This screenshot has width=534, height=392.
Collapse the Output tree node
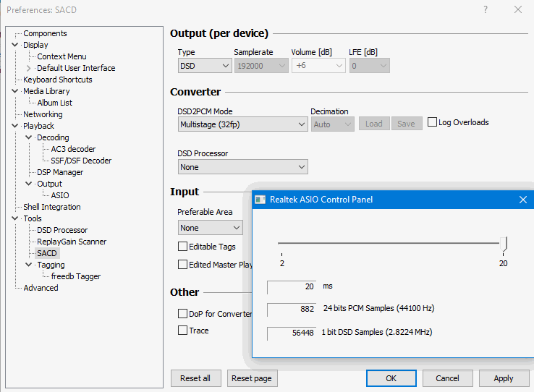[x=29, y=184]
